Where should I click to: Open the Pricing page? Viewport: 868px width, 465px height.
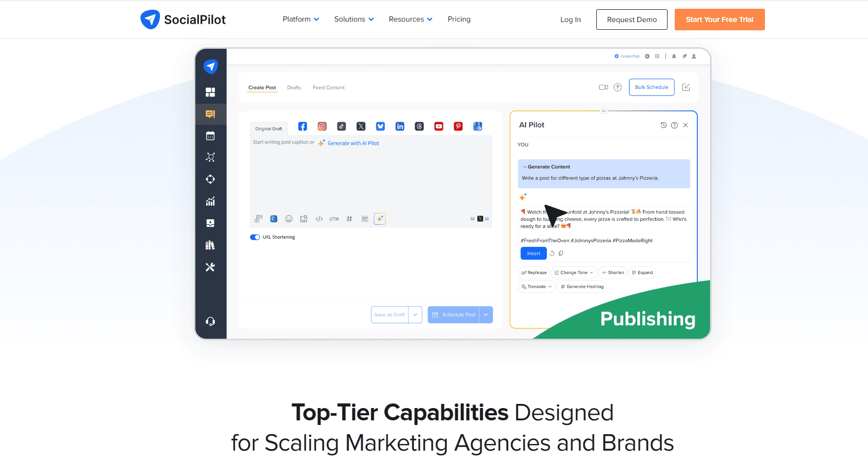pos(459,19)
